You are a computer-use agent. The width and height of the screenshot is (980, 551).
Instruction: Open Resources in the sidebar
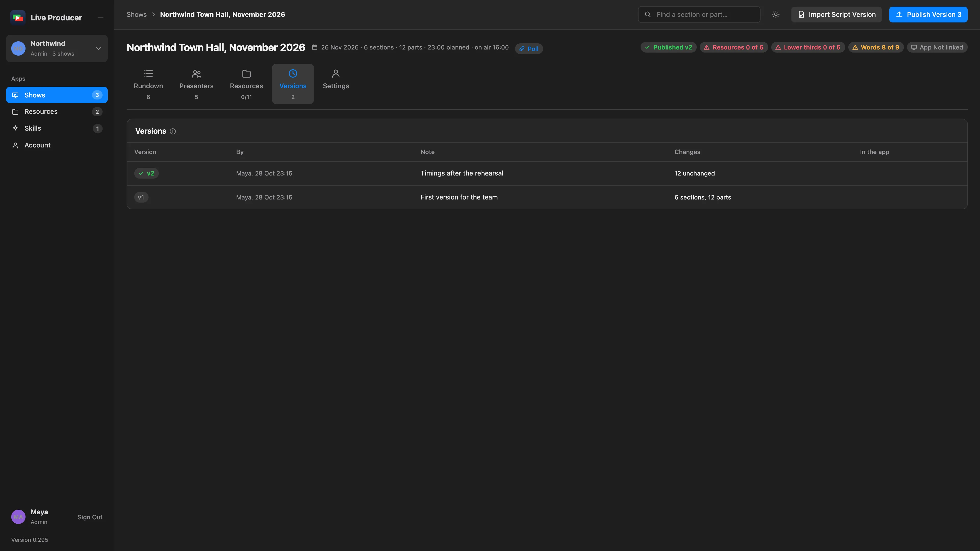(57, 111)
